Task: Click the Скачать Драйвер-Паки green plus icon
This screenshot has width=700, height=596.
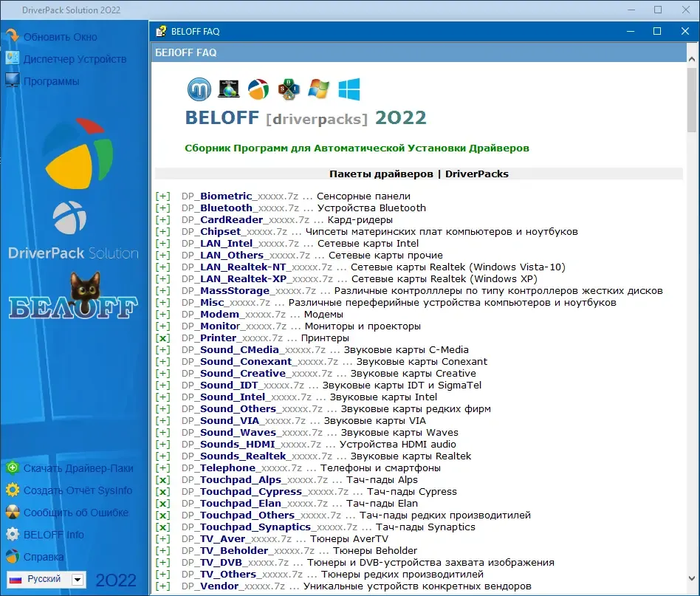Action: [13, 468]
